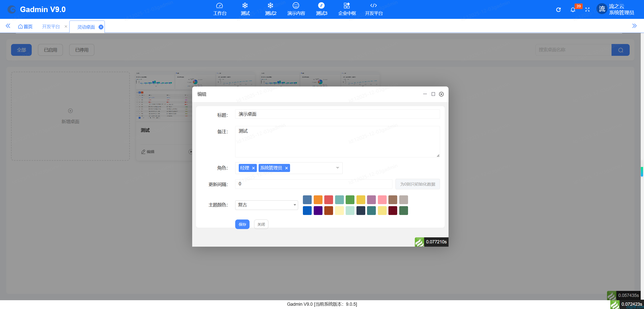The width and height of the screenshot is (644, 309).
Task: Click inside the 标题 title input field
Action: click(x=337, y=114)
